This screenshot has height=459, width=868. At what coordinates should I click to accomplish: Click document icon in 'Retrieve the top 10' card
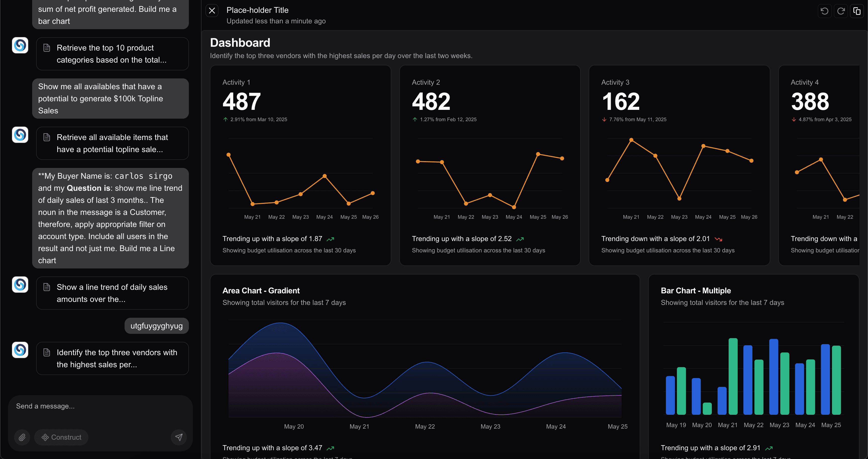pyautogui.click(x=47, y=48)
